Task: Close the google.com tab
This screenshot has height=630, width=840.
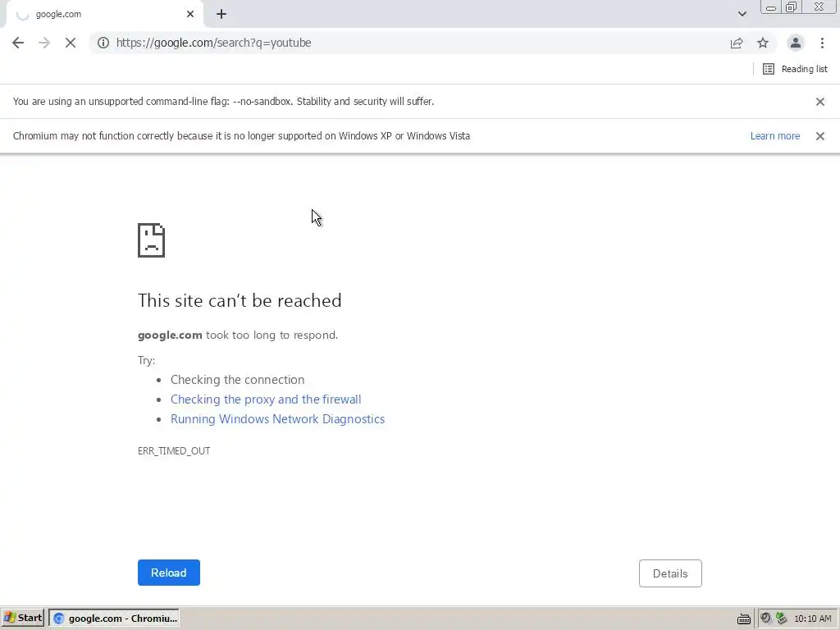Action: (x=190, y=14)
